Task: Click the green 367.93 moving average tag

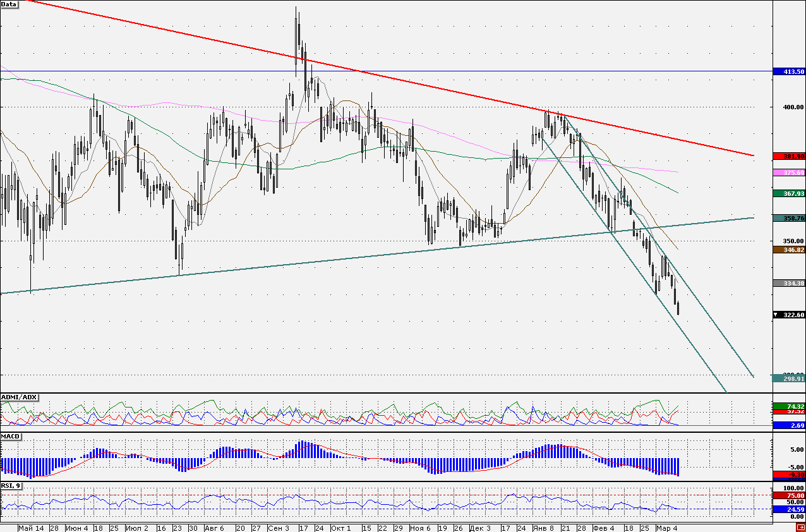Action: click(x=789, y=193)
